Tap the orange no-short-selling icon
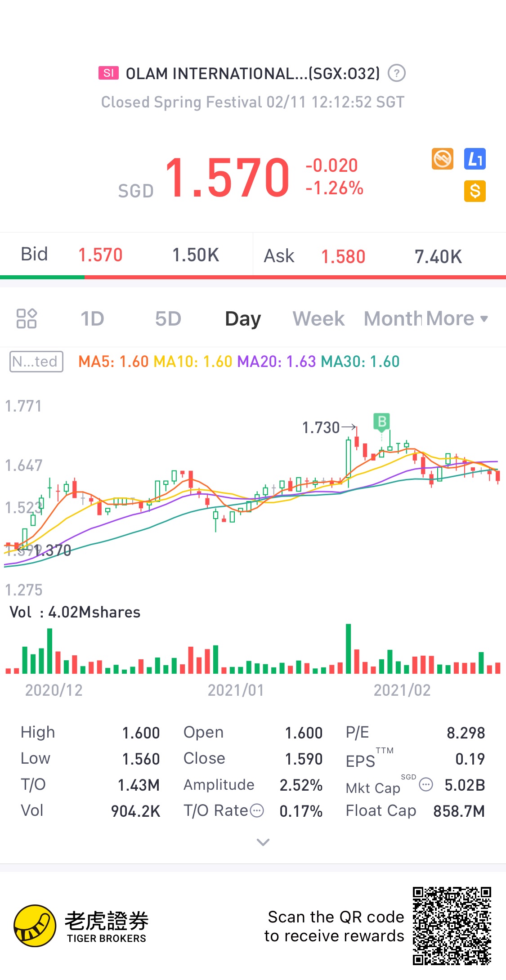Screen dimensions: 506x980 coord(443,159)
